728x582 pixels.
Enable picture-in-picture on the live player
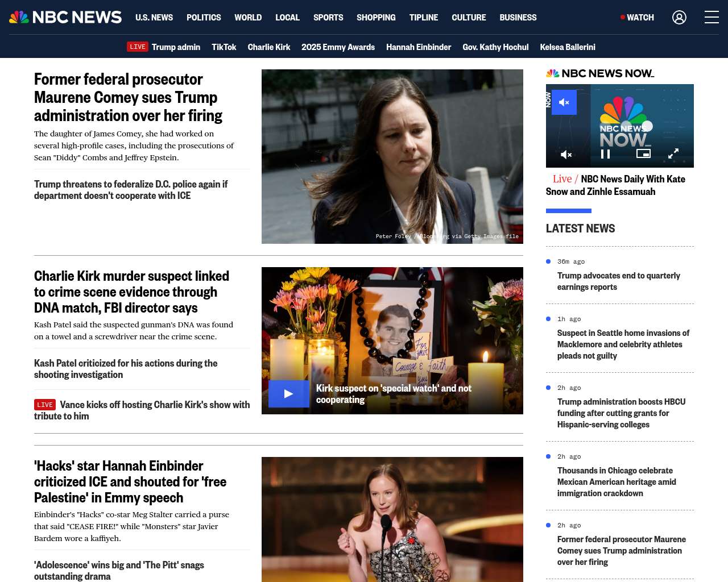point(643,153)
